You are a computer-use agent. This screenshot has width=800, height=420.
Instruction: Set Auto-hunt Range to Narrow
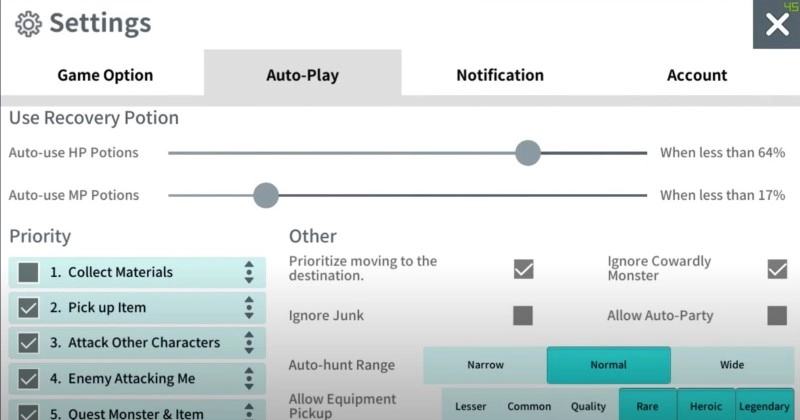tap(485, 365)
